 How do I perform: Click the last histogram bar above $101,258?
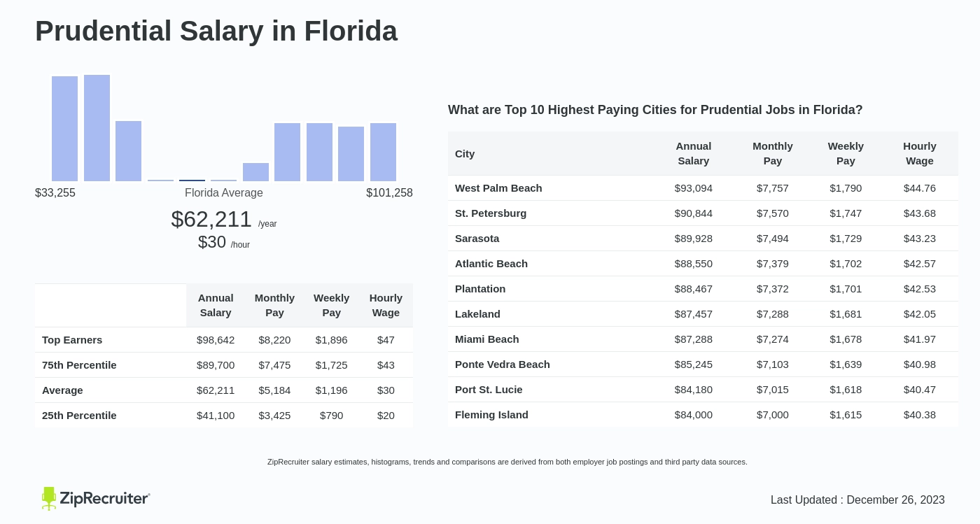[383, 152]
